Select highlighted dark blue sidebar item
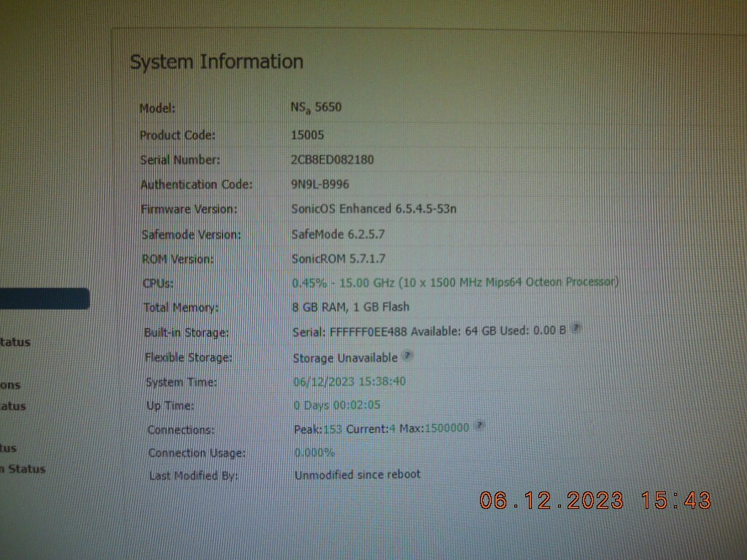The width and height of the screenshot is (747, 560). 44,298
